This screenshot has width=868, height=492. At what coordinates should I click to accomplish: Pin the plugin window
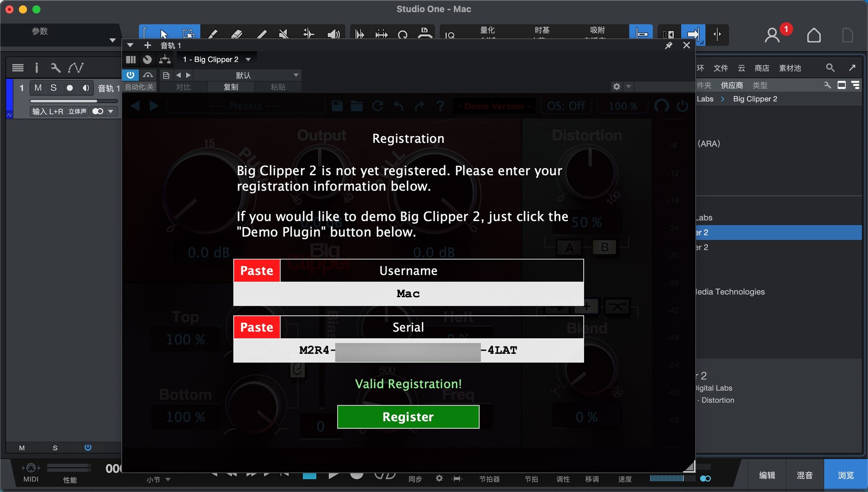pyautogui.click(x=669, y=45)
